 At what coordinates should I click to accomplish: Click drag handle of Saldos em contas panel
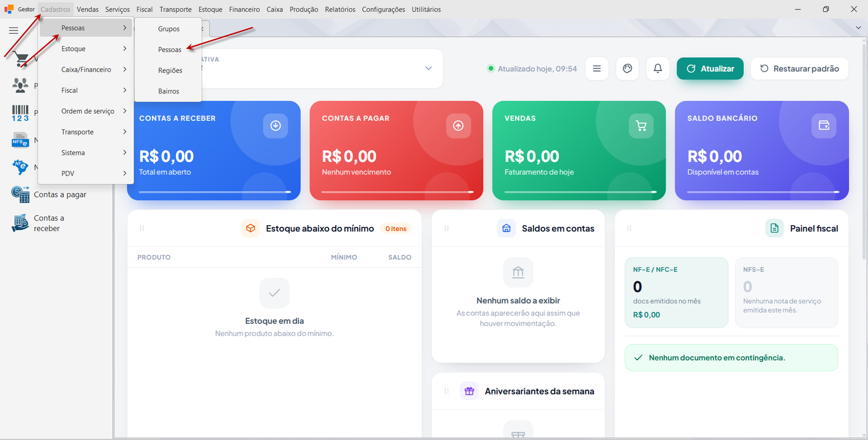click(446, 228)
